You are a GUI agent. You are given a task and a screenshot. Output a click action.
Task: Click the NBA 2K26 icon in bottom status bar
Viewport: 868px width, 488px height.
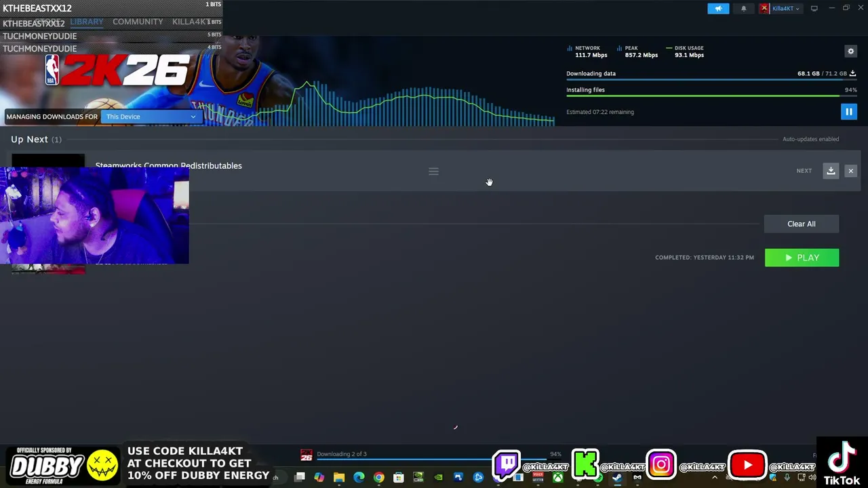click(x=307, y=455)
